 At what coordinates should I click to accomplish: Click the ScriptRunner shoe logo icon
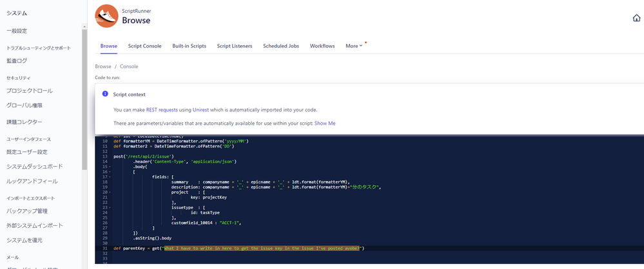(107, 15)
